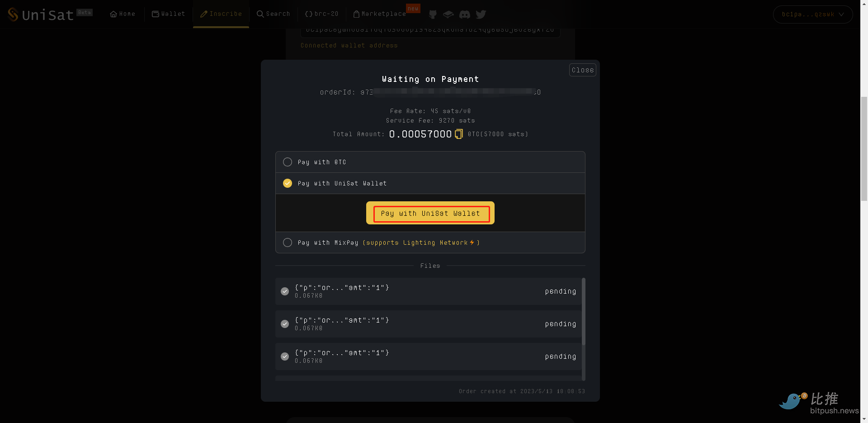This screenshot has width=868, height=423.
Task: Open the brc-20 menu item
Action: (x=322, y=14)
